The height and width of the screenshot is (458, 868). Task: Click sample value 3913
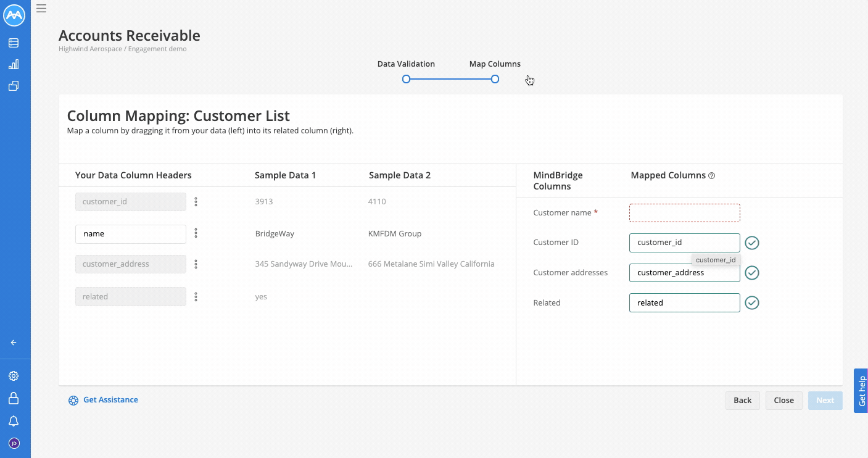pyautogui.click(x=264, y=201)
